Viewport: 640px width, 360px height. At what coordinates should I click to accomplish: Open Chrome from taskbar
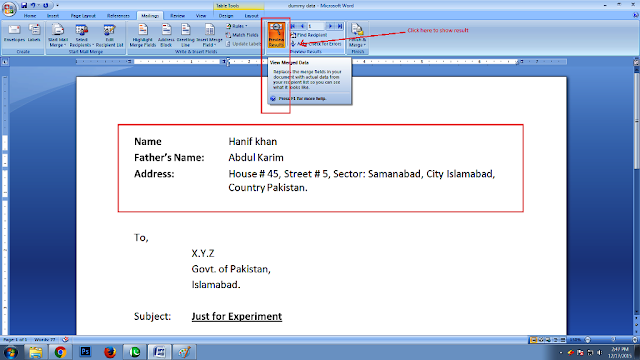point(60,352)
